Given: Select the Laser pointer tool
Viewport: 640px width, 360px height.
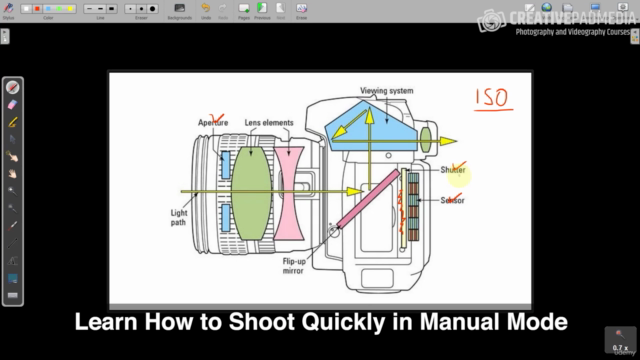Looking at the screenshot, I should click(x=13, y=226).
